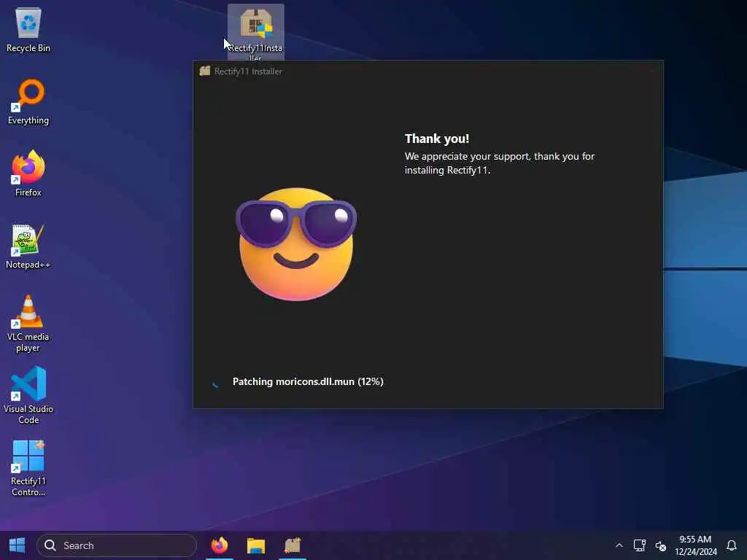Select the VLC media player desktop shortcut

(28, 324)
